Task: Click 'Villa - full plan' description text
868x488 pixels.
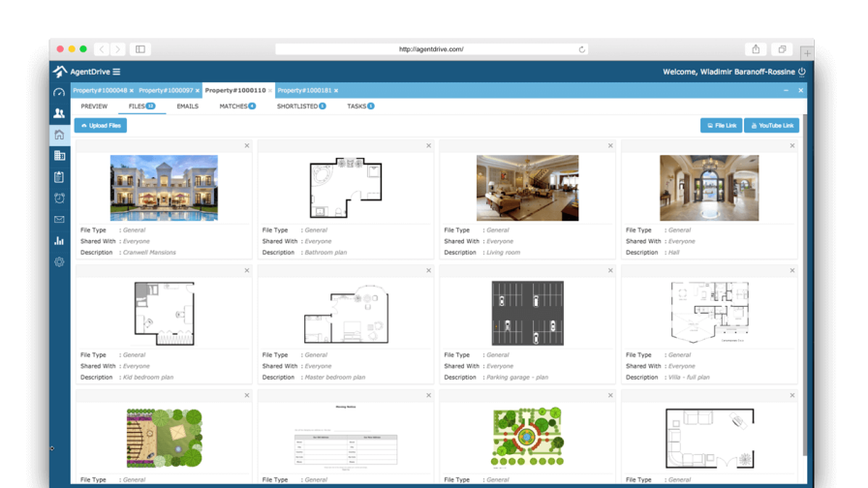Action: point(689,378)
